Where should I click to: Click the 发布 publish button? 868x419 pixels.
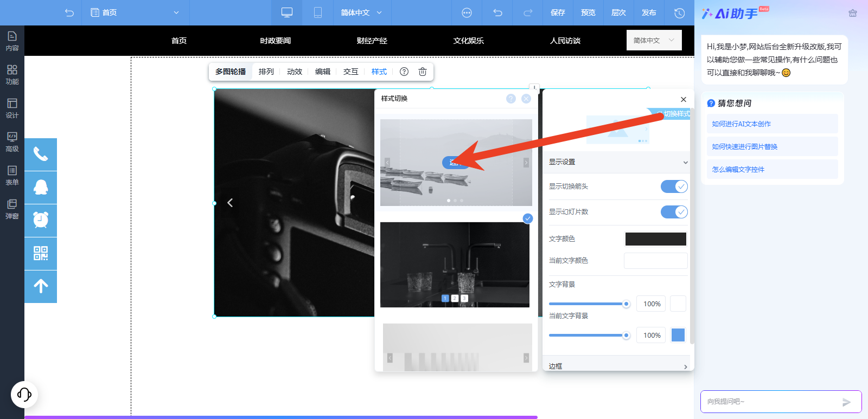tap(649, 12)
